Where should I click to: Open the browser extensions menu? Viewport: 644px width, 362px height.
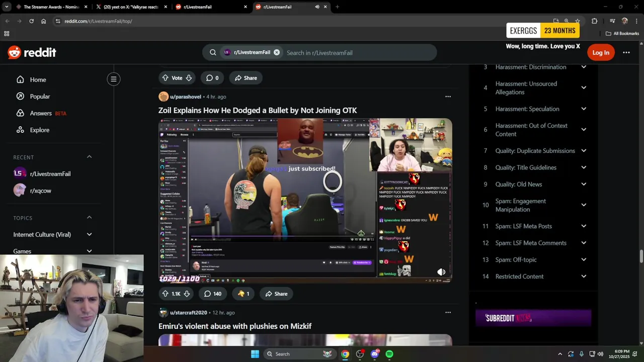coord(594,21)
